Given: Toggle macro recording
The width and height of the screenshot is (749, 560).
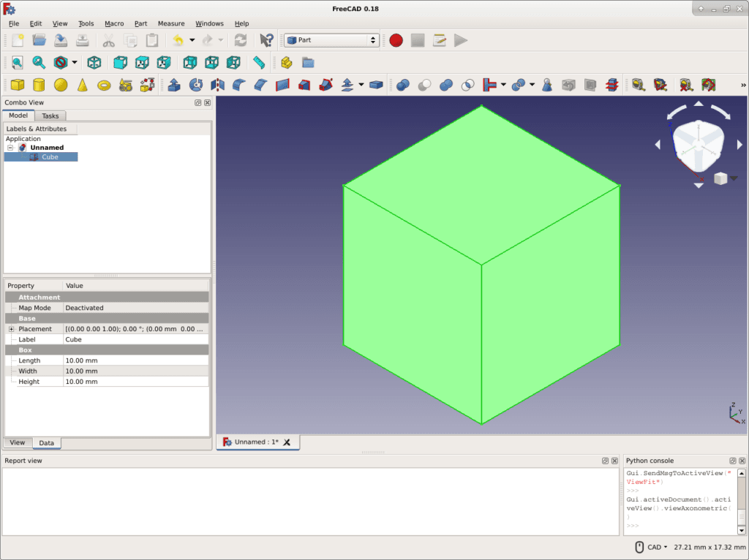Looking at the screenshot, I should pos(395,40).
